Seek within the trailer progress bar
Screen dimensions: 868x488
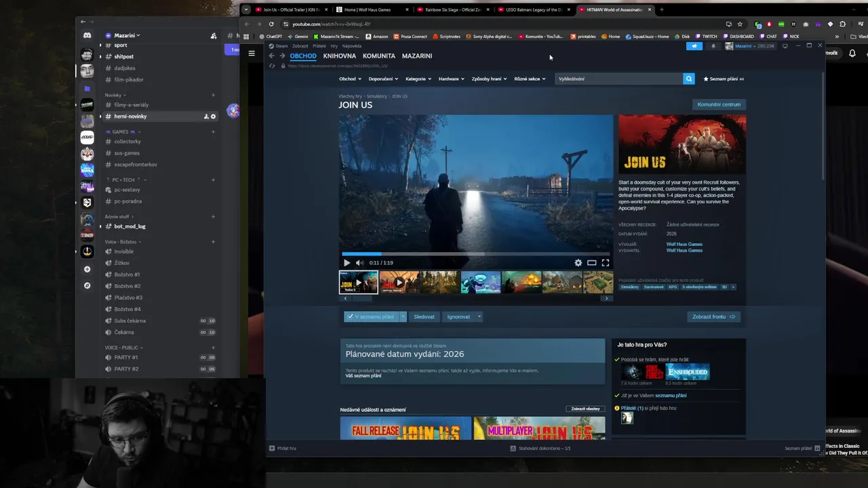[475, 254]
